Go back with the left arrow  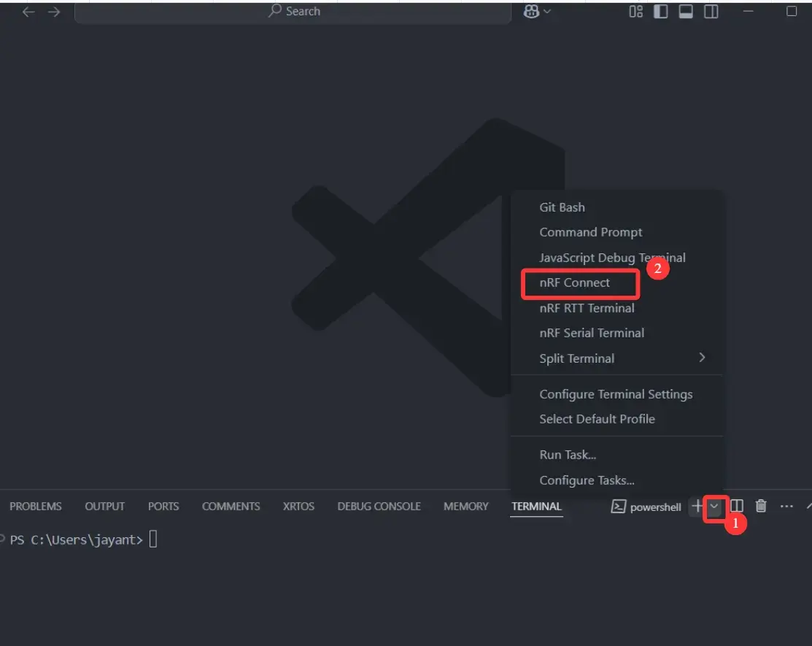tap(28, 12)
